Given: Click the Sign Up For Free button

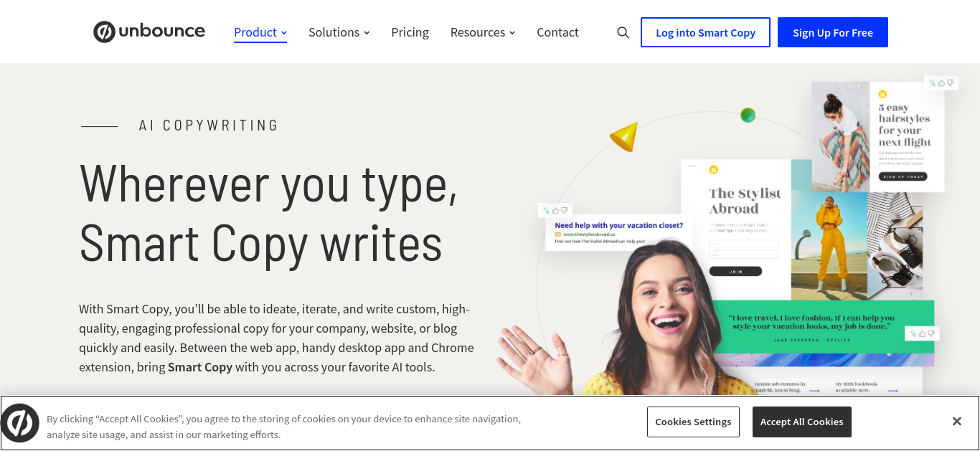Looking at the screenshot, I should (833, 32).
